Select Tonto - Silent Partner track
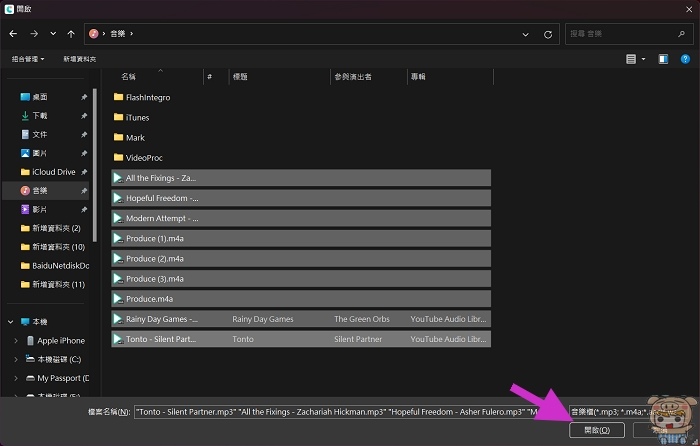Image resolution: width=700 pixels, height=446 pixels. click(161, 339)
